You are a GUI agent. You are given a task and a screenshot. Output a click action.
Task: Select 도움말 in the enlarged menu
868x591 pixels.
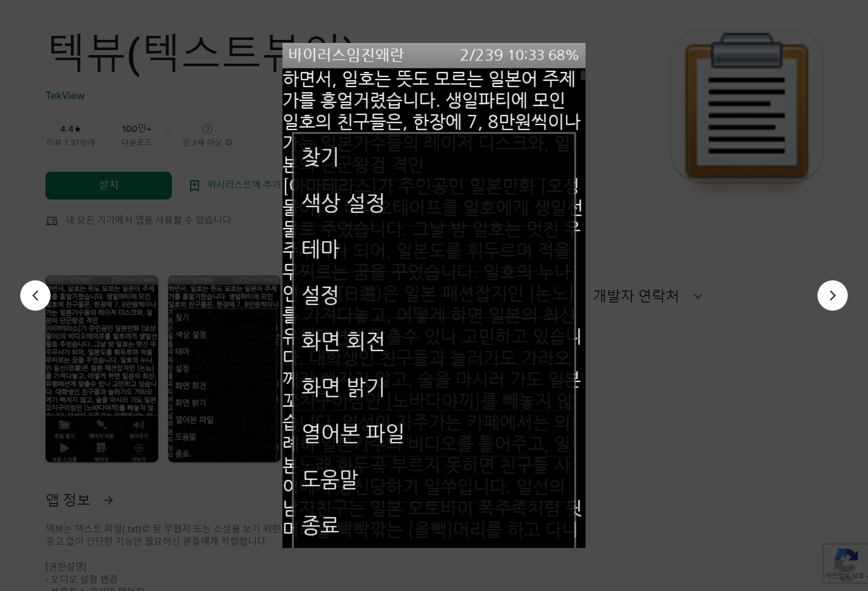(x=433, y=479)
